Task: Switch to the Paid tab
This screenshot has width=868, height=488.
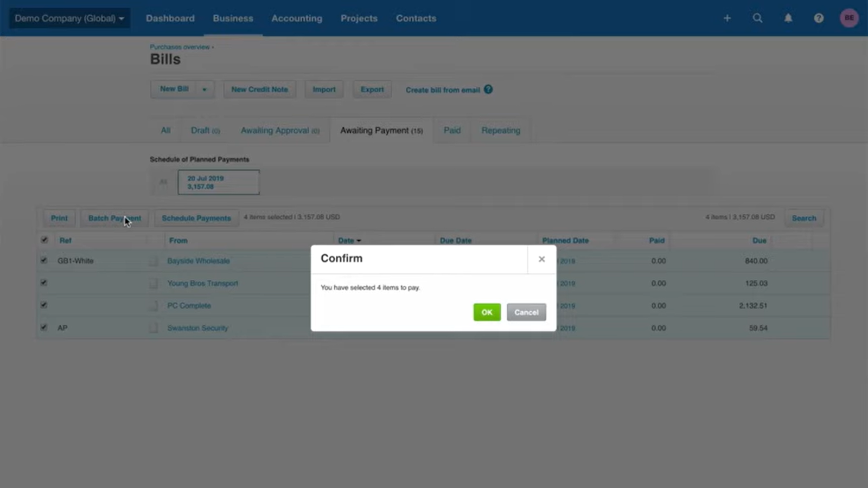Action: [x=452, y=130]
